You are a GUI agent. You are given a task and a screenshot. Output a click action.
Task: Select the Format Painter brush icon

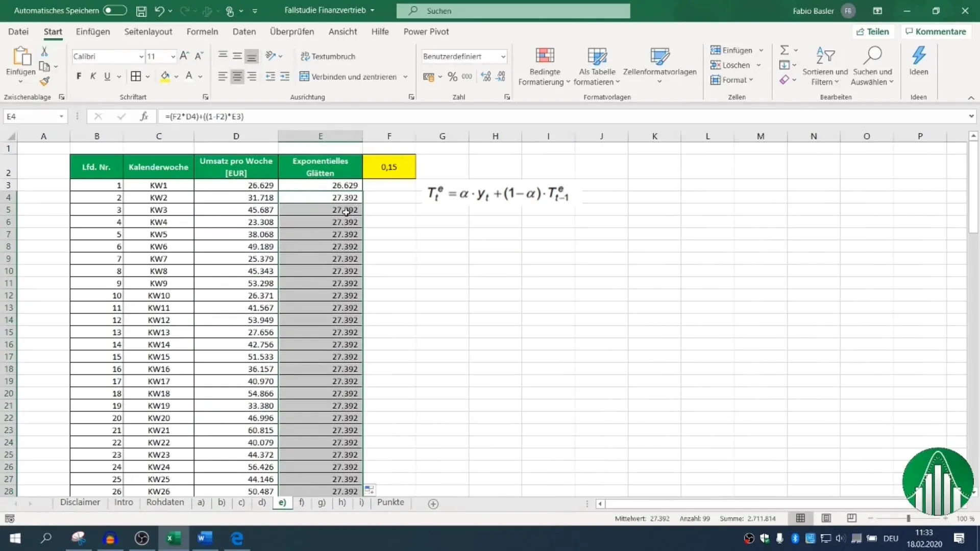pyautogui.click(x=45, y=81)
